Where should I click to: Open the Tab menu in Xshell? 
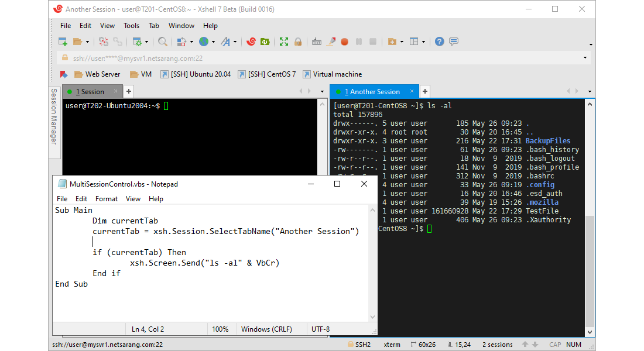(153, 26)
